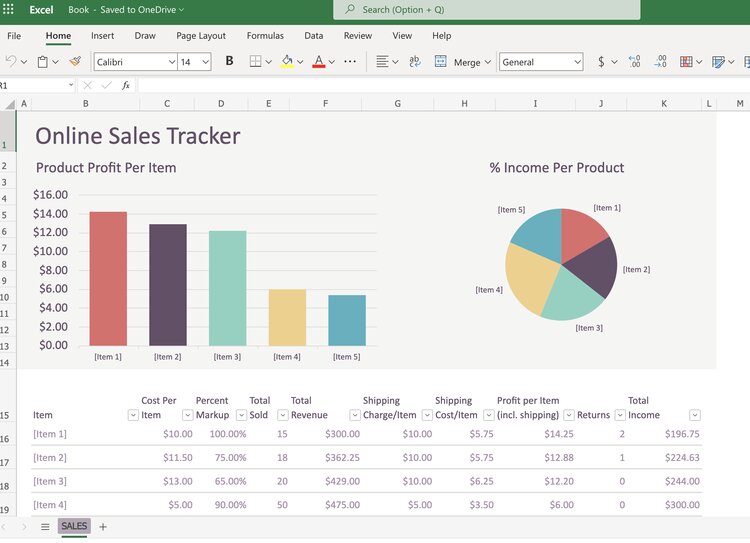This screenshot has height=543, width=750.
Task: Open the Percent Markup filter dropdown
Action: coord(242,415)
